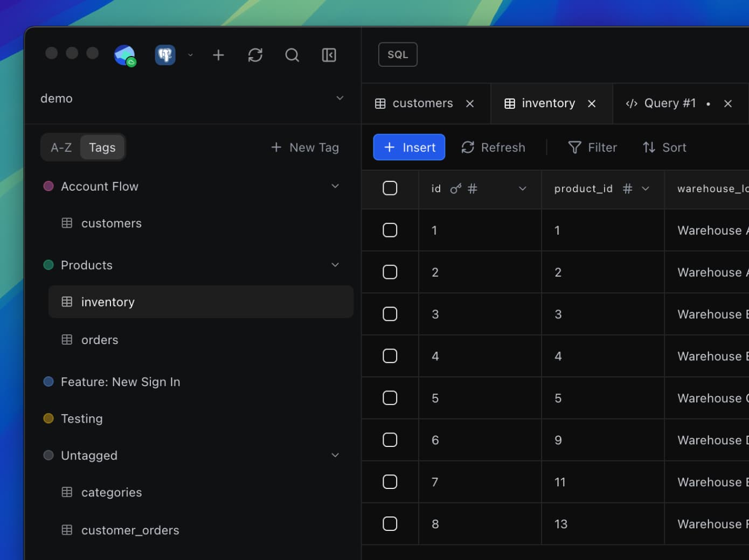Select the checkbox for row with id 7
749x560 pixels.
tap(390, 482)
